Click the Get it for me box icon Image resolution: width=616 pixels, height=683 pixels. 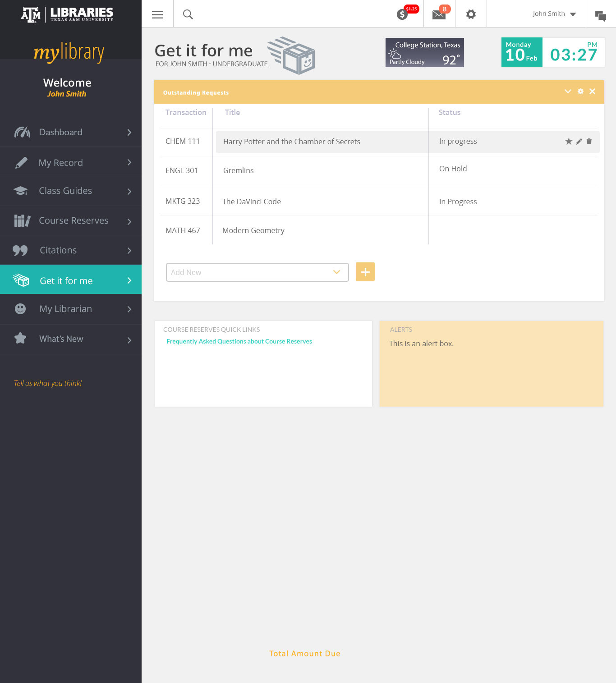click(x=21, y=280)
